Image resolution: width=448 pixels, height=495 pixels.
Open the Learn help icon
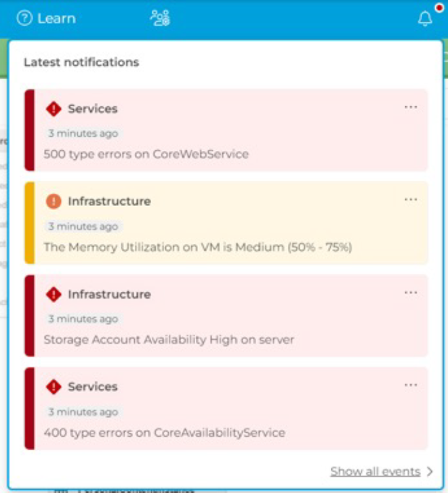[x=24, y=19]
